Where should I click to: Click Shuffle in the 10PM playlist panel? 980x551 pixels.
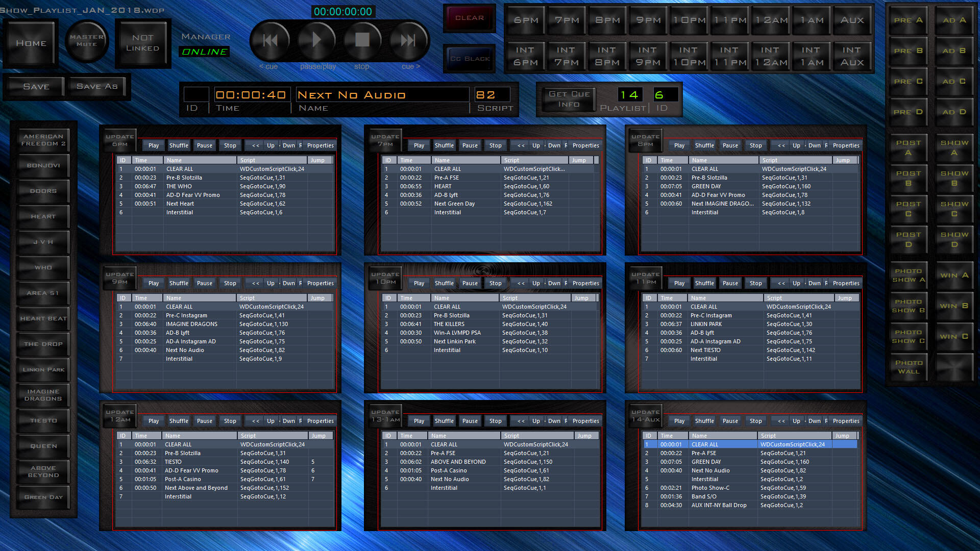pyautogui.click(x=444, y=283)
